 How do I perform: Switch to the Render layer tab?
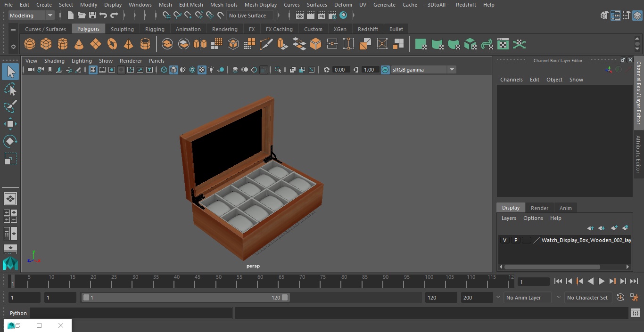[539, 208]
